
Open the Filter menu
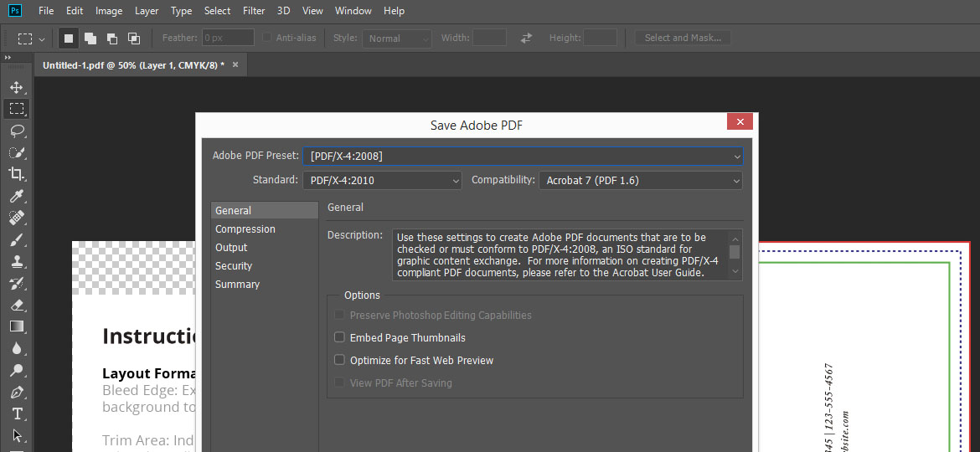pyautogui.click(x=254, y=11)
